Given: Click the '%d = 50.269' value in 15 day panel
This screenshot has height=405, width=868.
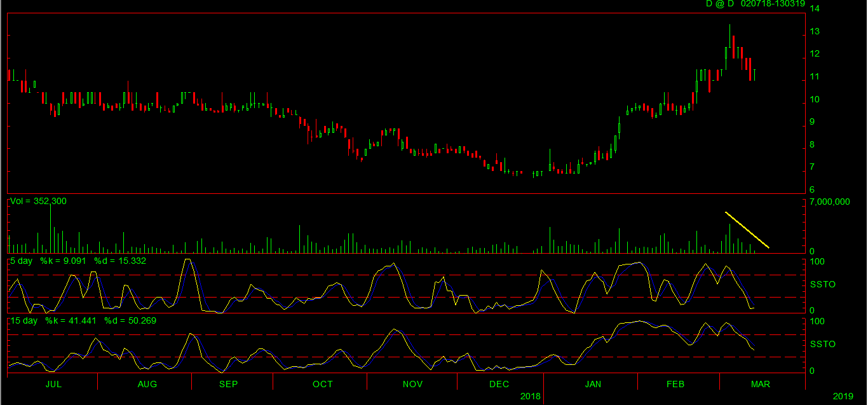Looking at the screenshot, I should coord(130,320).
